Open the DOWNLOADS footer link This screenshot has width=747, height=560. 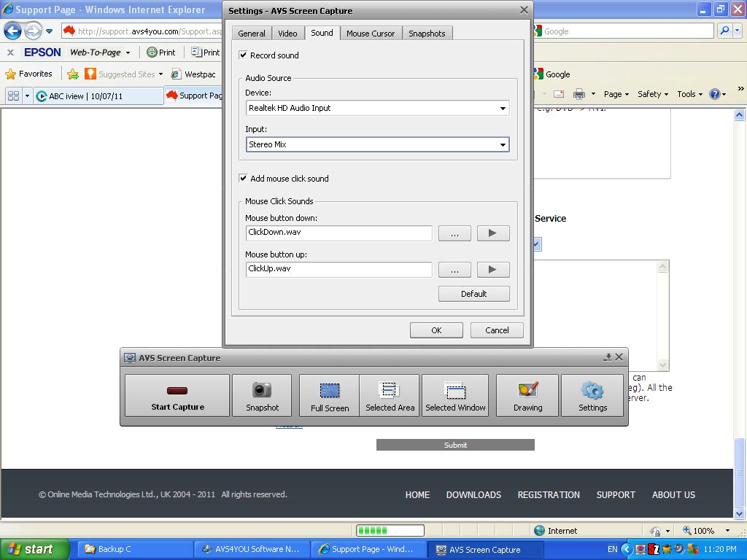pyautogui.click(x=473, y=495)
